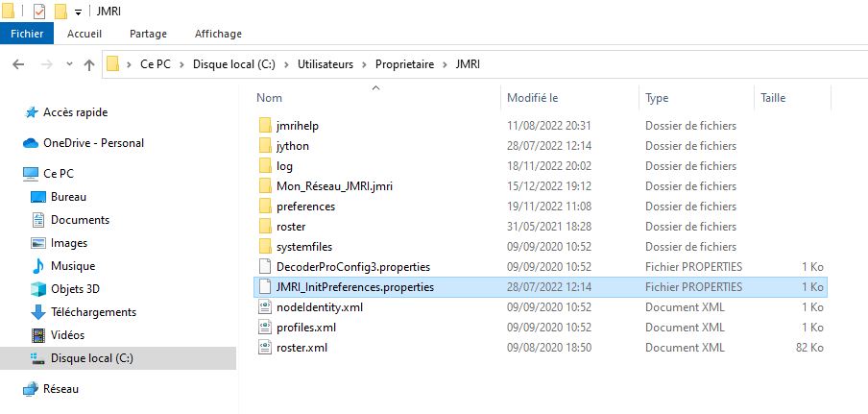Viewport: 868px width, 414px height.
Task: Sort by the Modifié le column header
Action: click(x=533, y=98)
